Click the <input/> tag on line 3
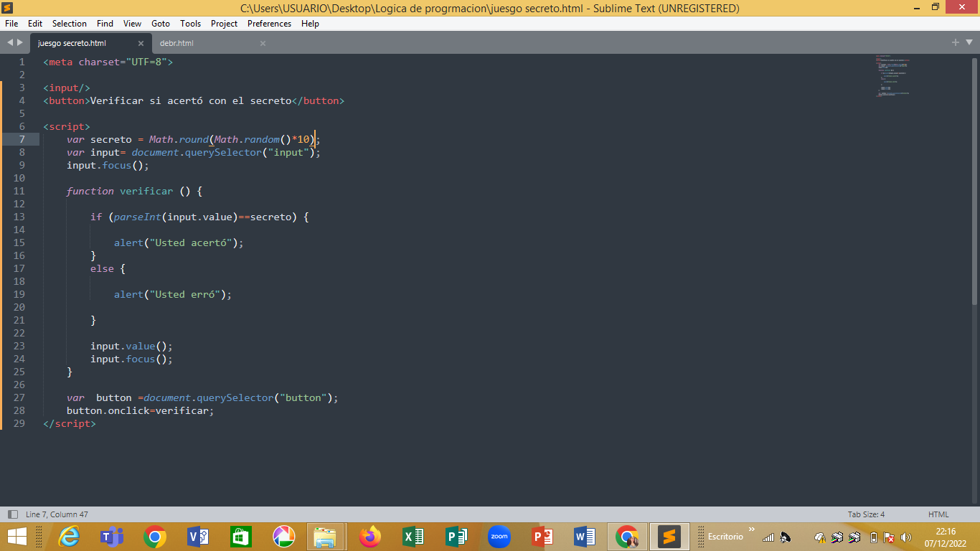This screenshot has height=551, width=980. [x=67, y=88]
